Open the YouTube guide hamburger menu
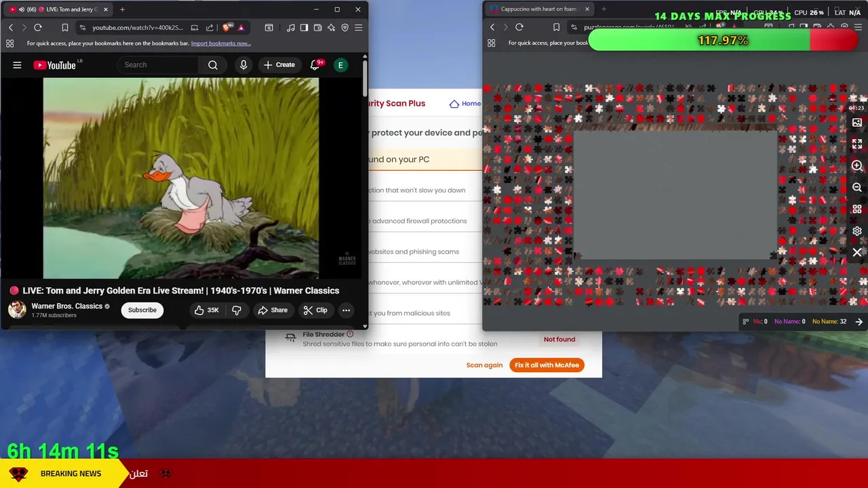 click(x=17, y=65)
